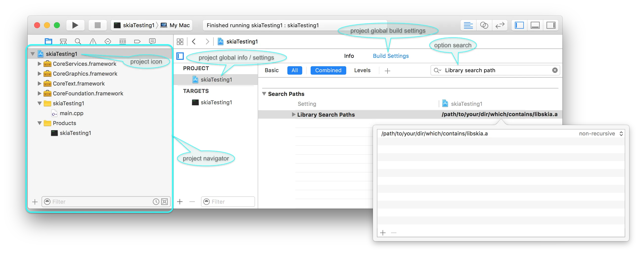Choose the skiaTesting1 scheme in toolbar
The width and height of the screenshot is (644, 258).
(134, 25)
